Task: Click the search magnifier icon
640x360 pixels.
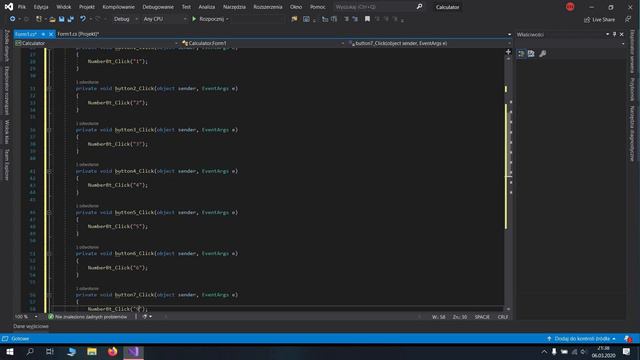Action: pos(419,7)
